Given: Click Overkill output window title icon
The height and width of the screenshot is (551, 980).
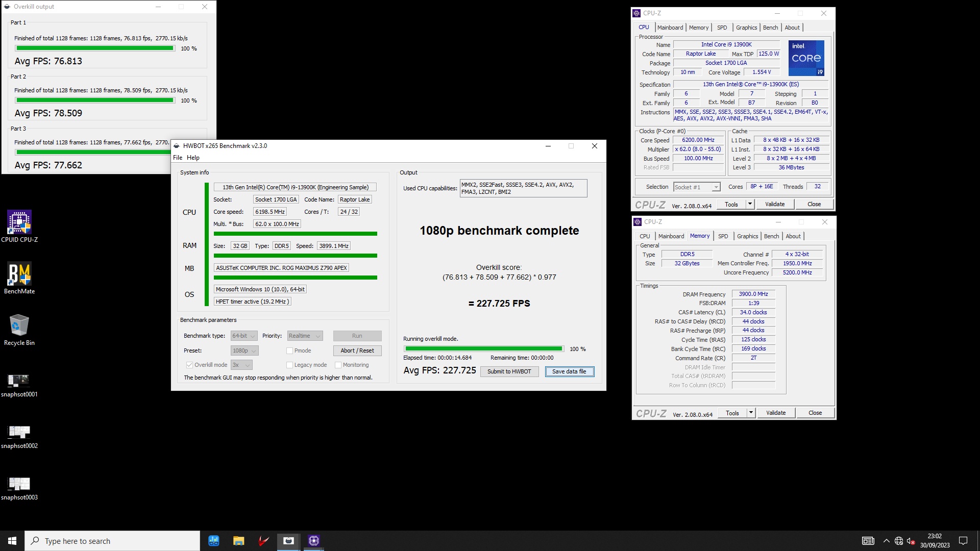Looking at the screenshot, I should [x=7, y=7].
